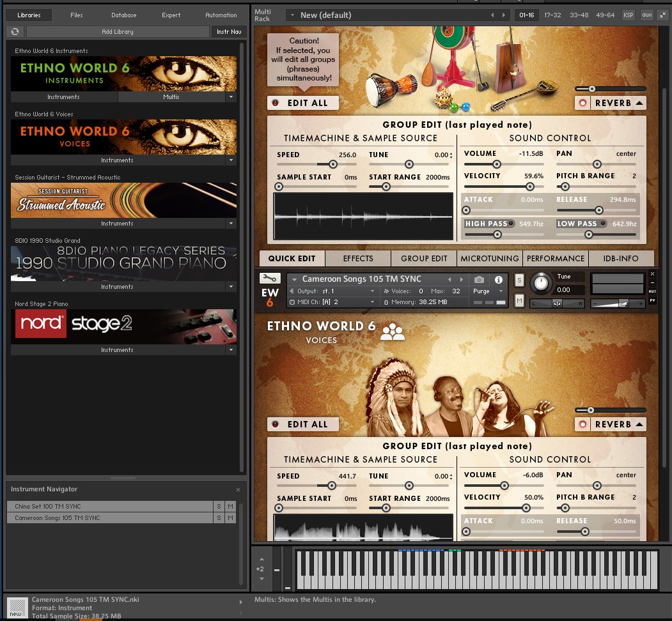Viewport: 672px width, 621px height.
Task: Close the Instrument Navigator panel
Action: tap(238, 489)
